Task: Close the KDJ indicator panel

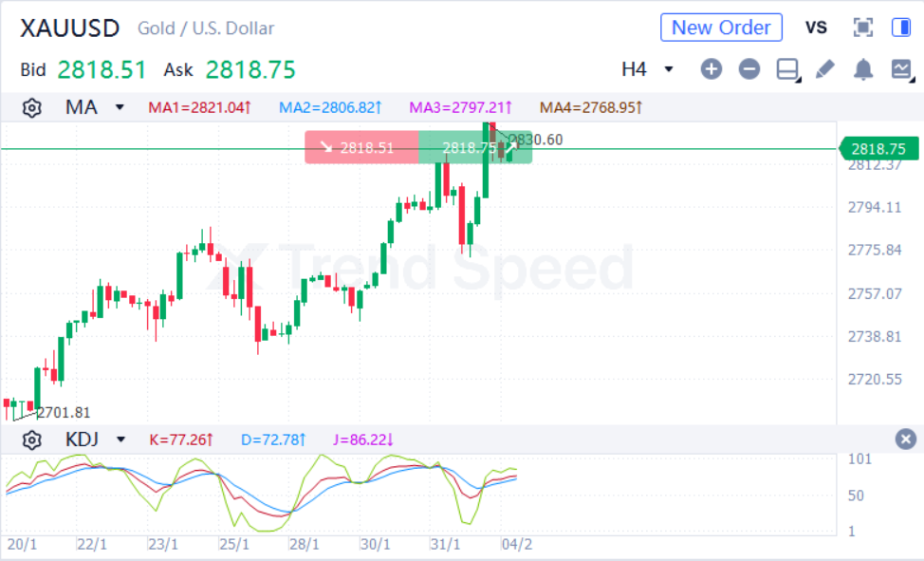Action: (x=907, y=439)
